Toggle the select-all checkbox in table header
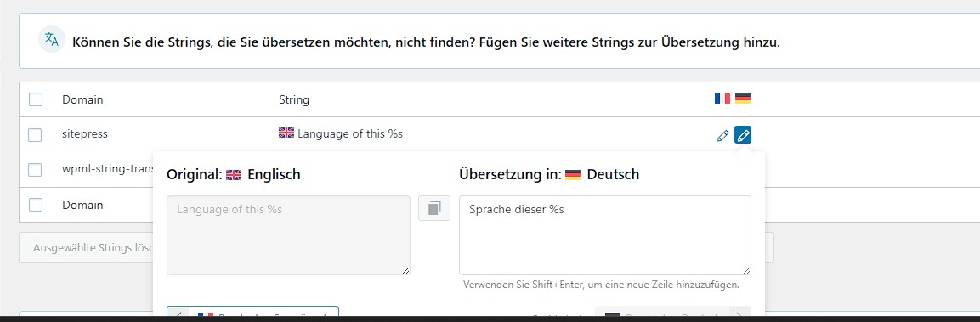The height and width of the screenshot is (322, 980). point(36,99)
